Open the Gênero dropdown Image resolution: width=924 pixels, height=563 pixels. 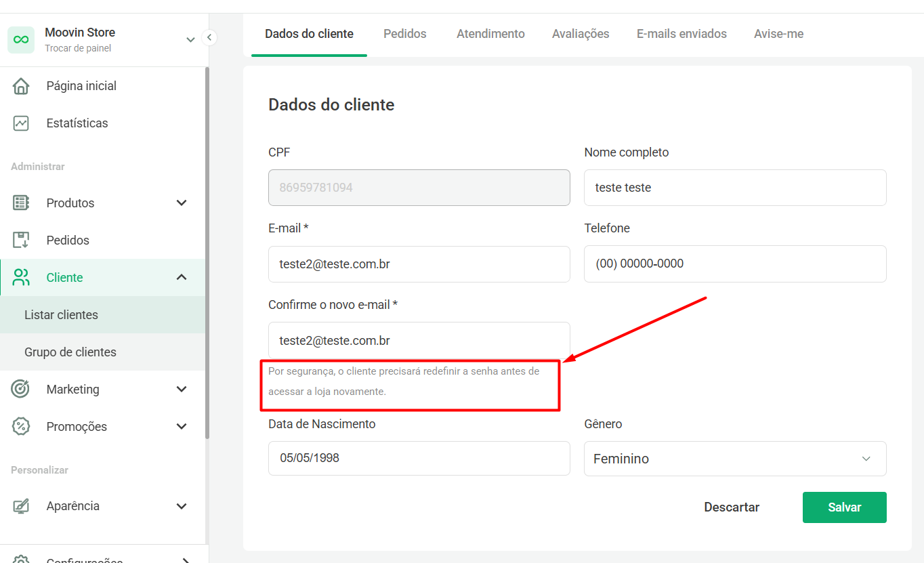pyautogui.click(x=735, y=459)
